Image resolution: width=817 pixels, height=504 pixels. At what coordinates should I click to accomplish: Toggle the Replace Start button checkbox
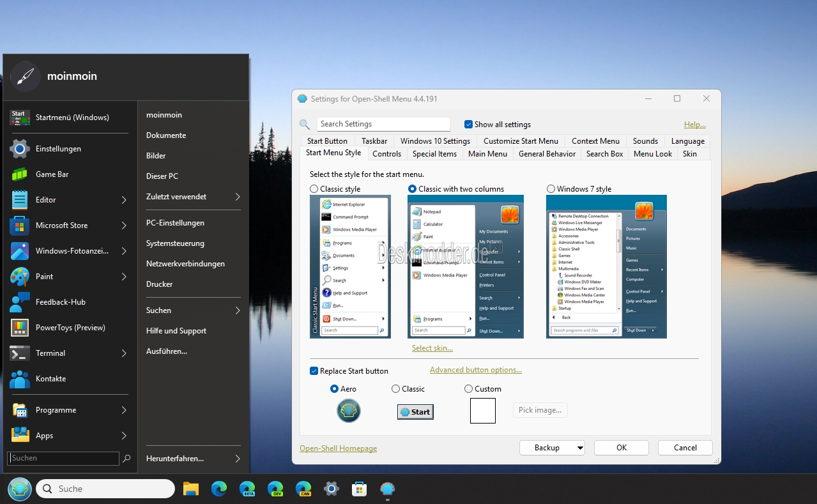tap(314, 371)
